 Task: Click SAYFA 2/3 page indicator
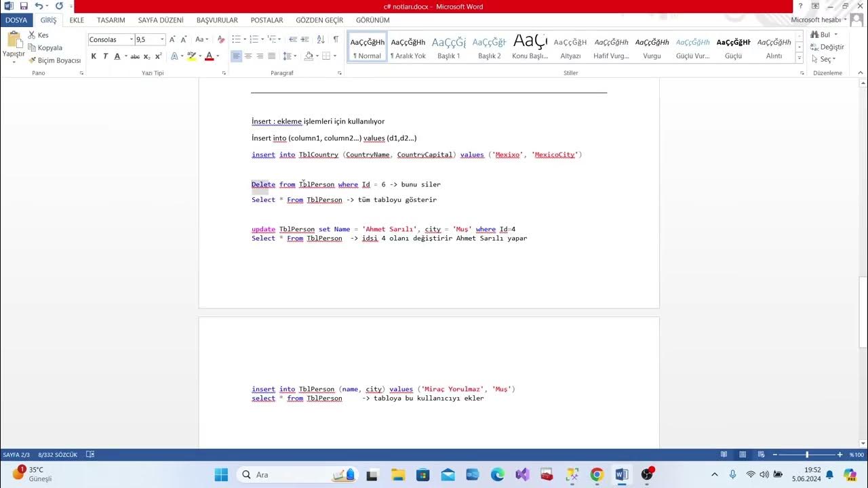16,455
